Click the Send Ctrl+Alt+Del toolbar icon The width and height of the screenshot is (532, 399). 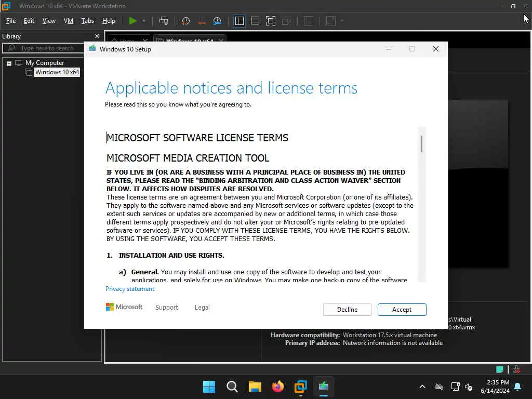(164, 21)
